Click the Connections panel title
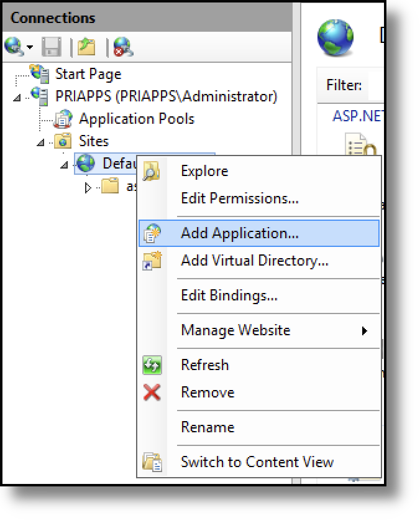This screenshot has height=520, width=420. (53, 17)
